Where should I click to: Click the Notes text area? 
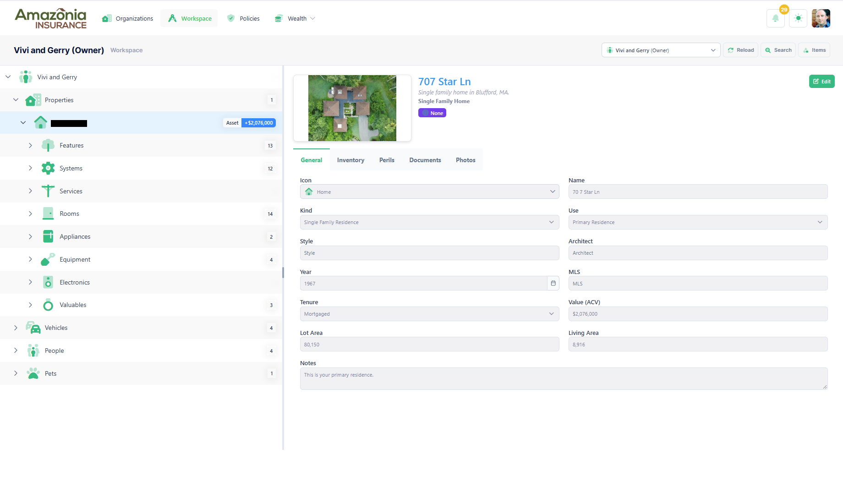tap(564, 378)
